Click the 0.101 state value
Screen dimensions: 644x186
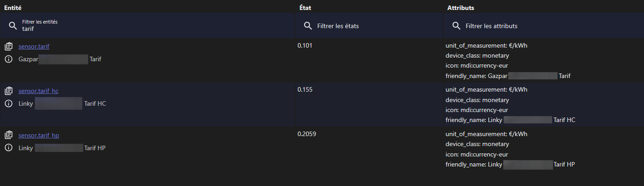pyautogui.click(x=305, y=45)
